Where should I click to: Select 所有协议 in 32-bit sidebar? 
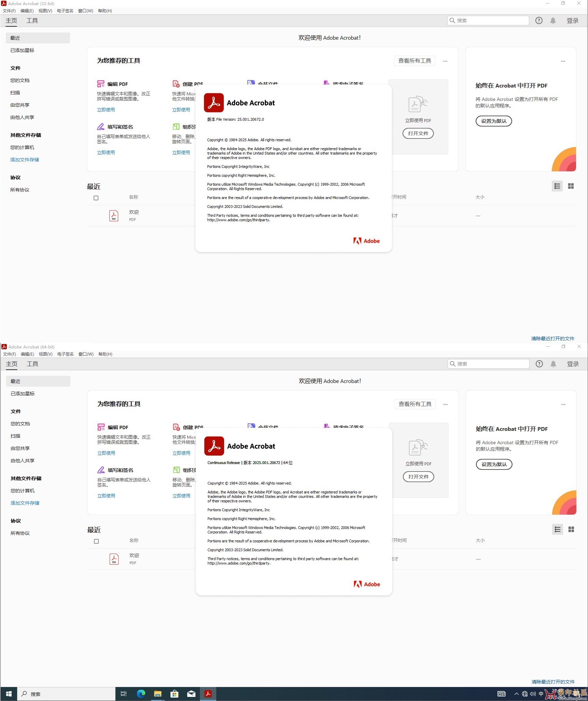(x=20, y=190)
